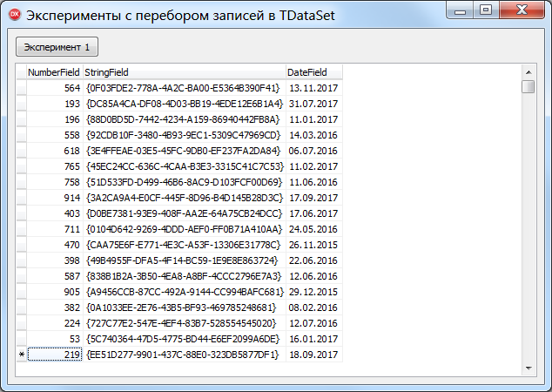Click the row indicator asterisk on last row
This screenshot has width=552, height=392.
click(x=21, y=355)
